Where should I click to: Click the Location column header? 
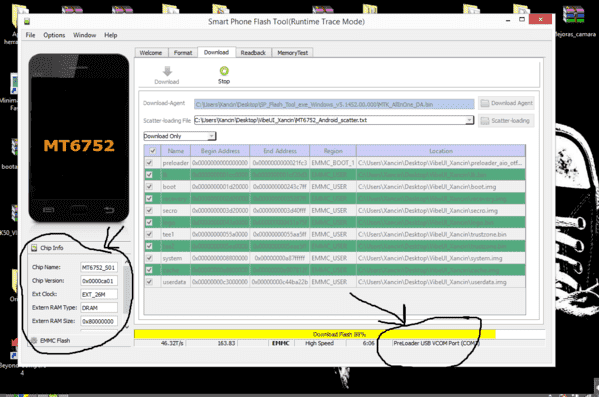point(441,151)
